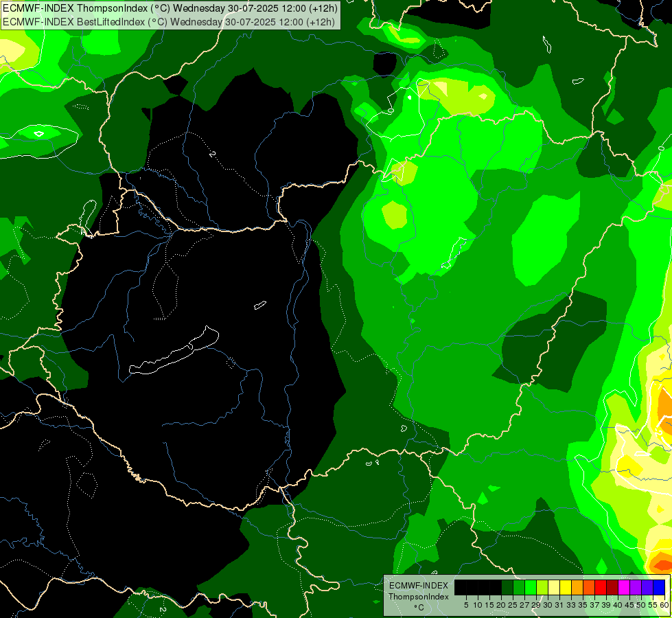672x618 pixels.
Task: Click the magenta 40-45 legend swatch
Action: click(x=624, y=587)
